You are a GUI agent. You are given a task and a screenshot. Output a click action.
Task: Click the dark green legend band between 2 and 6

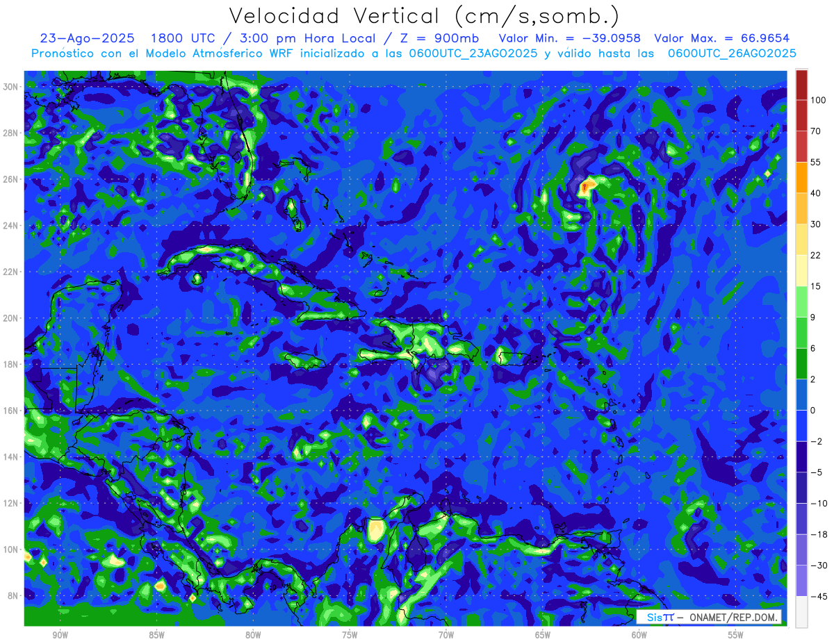pos(801,363)
